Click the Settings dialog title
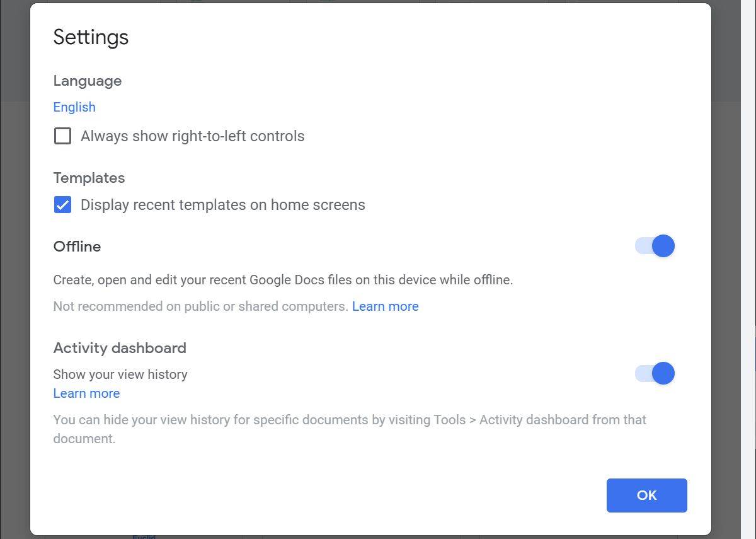 (91, 37)
